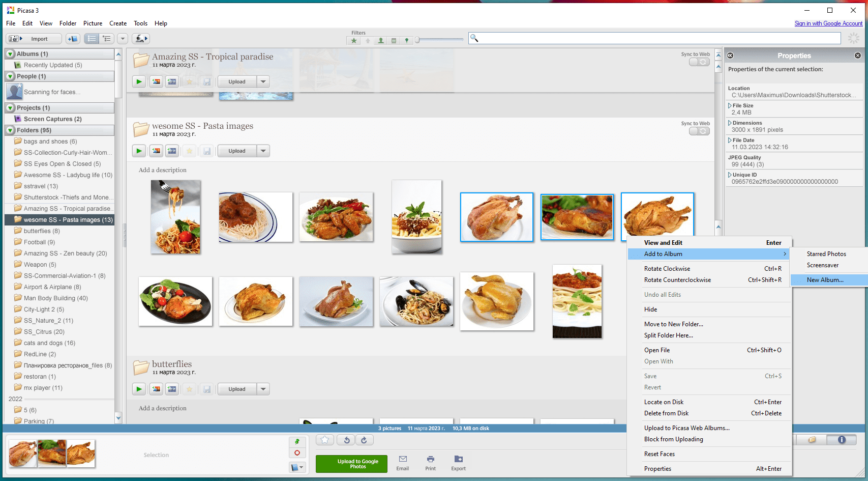Collapse the Albums section

10,54
